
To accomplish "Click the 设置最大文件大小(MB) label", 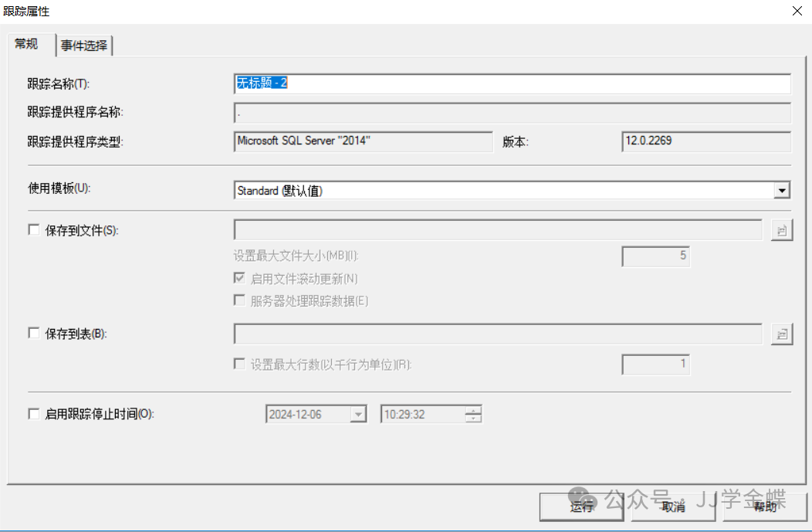I will click(x=296, y=256).
